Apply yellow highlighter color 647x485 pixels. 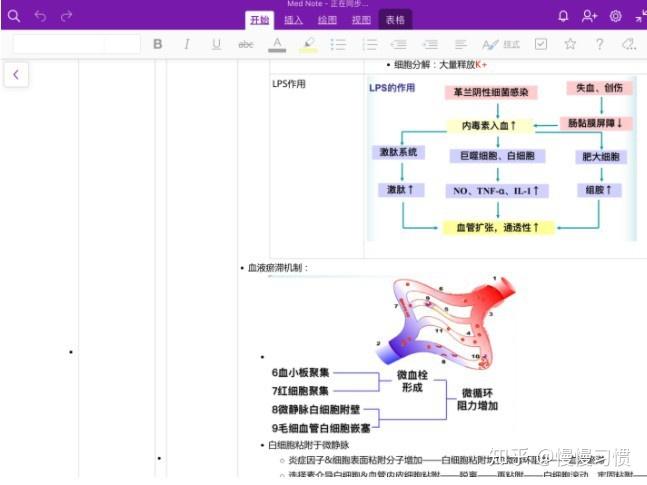pyautogui.click(x=308, y=44)
